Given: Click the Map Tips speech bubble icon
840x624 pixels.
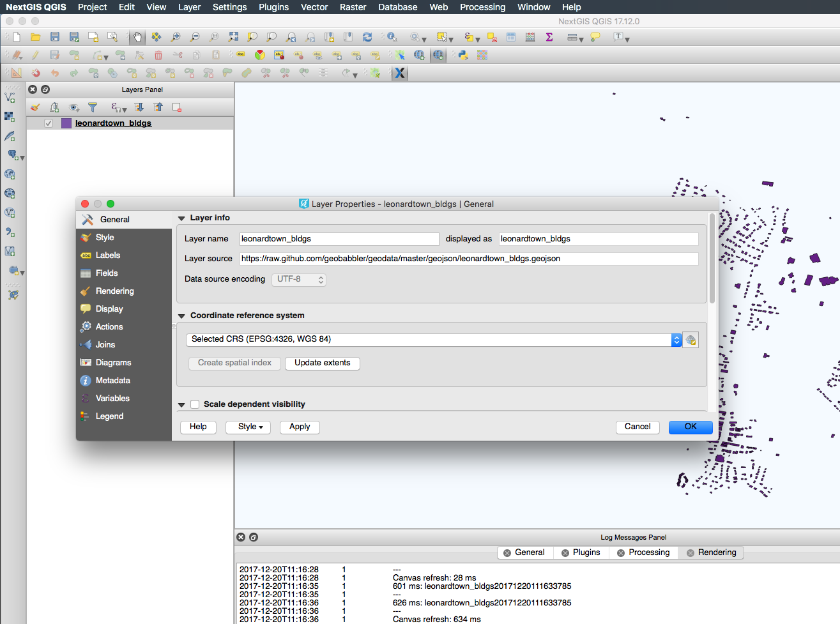Looking at the screenshot, I should point(595,37).
